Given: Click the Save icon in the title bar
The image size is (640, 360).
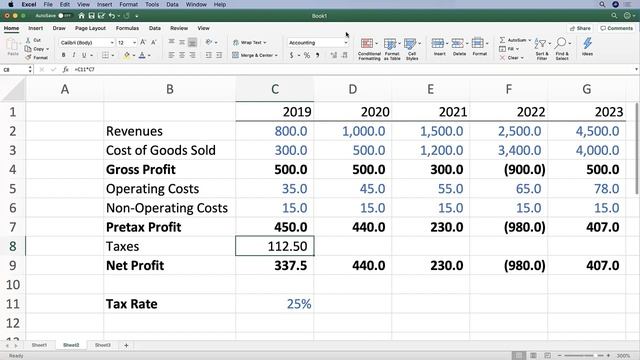Looking at the screenshot, I should click(91, 16).
